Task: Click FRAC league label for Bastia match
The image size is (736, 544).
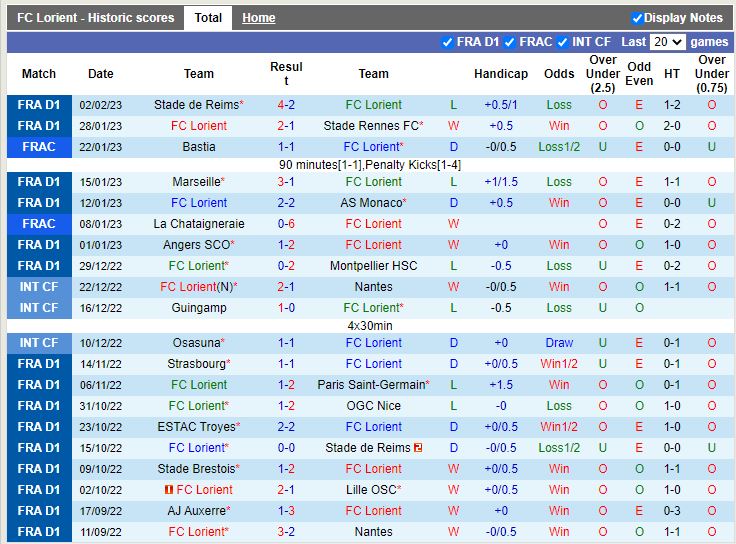Action: [39, 147]
